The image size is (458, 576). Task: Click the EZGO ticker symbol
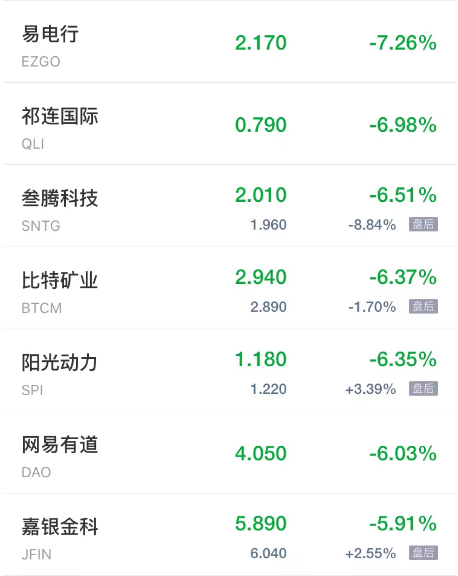click(41, 61)
